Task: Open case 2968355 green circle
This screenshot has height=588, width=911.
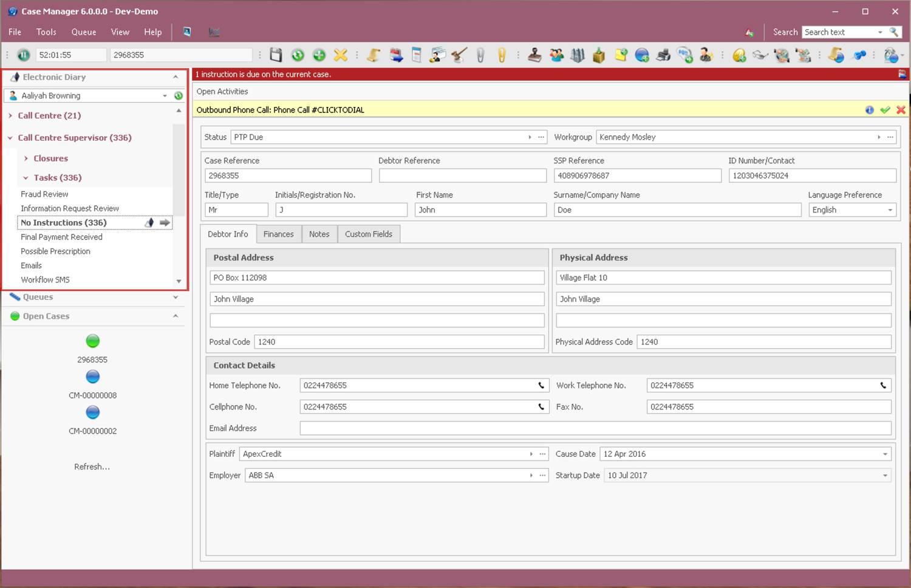Action: coord(93,341)
